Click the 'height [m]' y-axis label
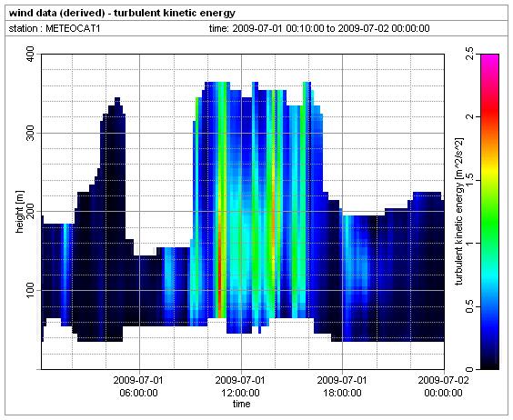513x420 pixels. (x=20, y=212)
